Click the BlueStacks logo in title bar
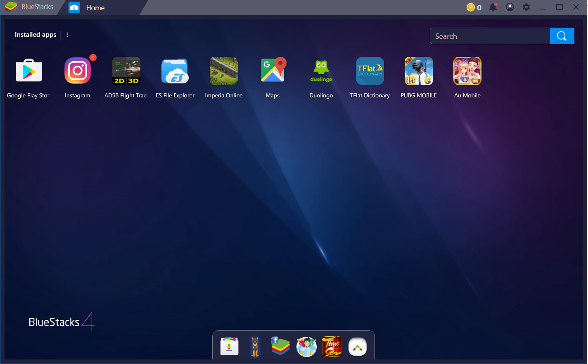 point(11,7)
